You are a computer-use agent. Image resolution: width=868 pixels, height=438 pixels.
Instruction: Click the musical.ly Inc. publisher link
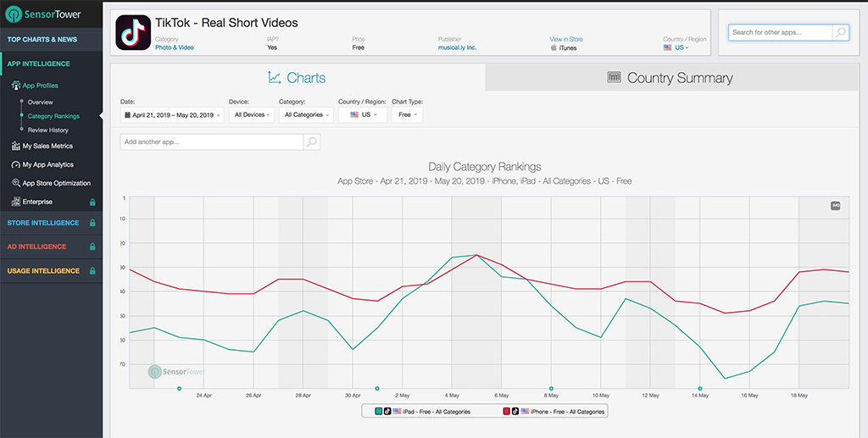tap(457, 47)
